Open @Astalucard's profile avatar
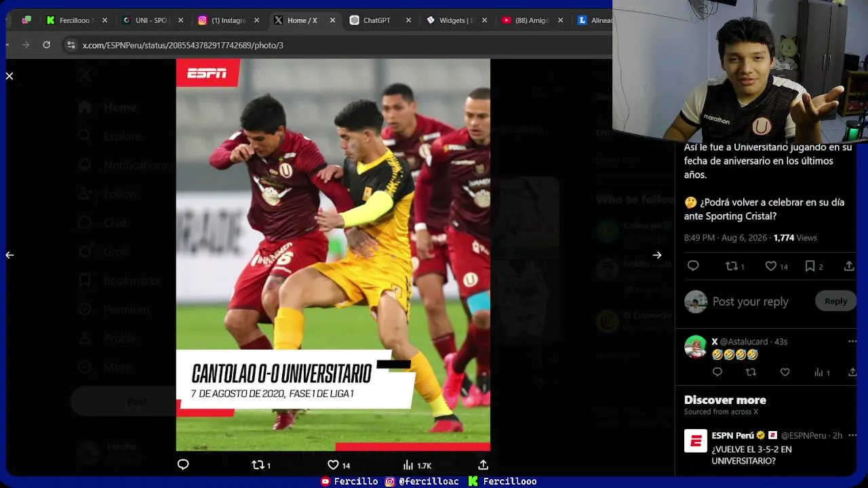The height and width of the screenshot is (488, 868). pos(696,346)
